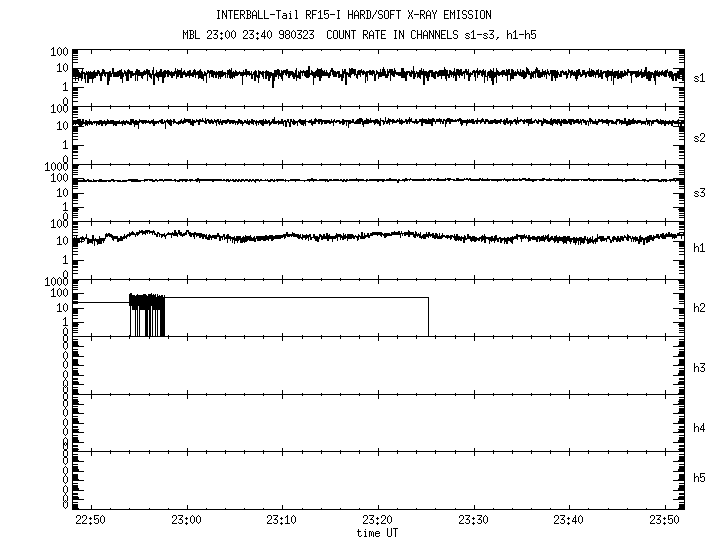The height and width of the screenshot is (550, 720).
Task: Select the h5 channel label
Action: [x=699, y=479]
